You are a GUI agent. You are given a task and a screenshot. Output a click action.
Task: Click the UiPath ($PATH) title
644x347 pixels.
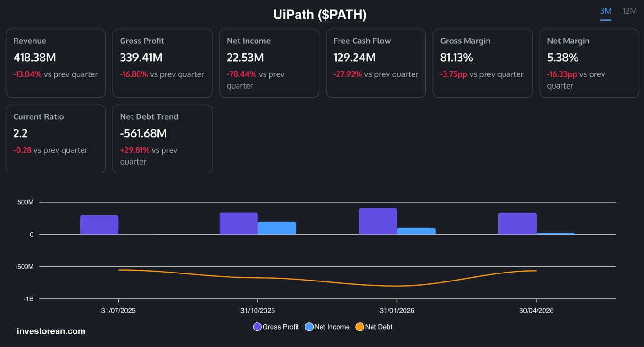(320, 15)
